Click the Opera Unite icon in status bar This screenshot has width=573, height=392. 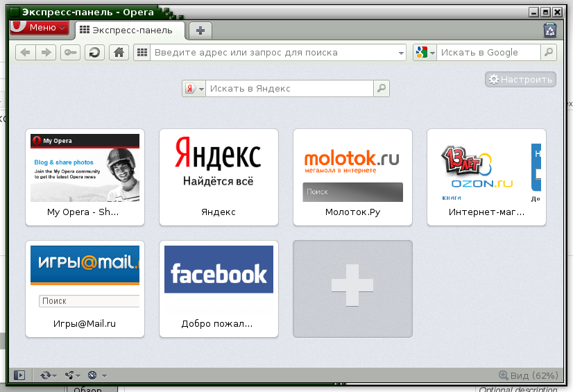pyautogui.click(x=69, y=375)
